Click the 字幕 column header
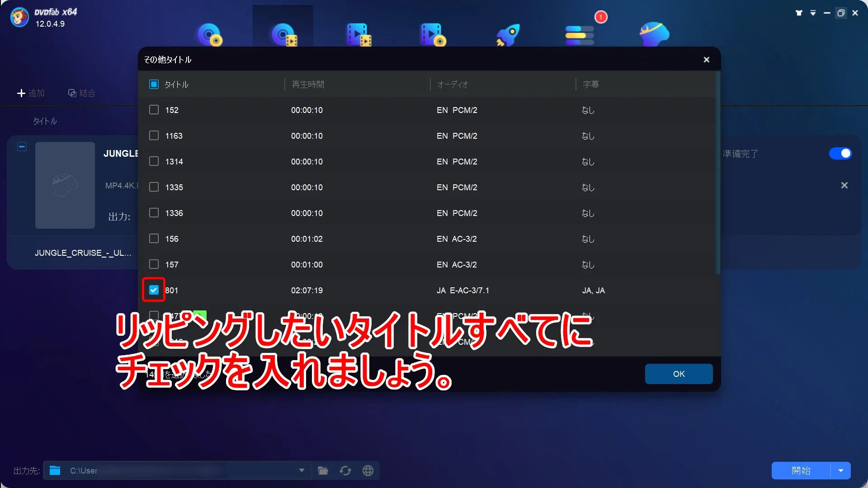 [x=591, y=84]
